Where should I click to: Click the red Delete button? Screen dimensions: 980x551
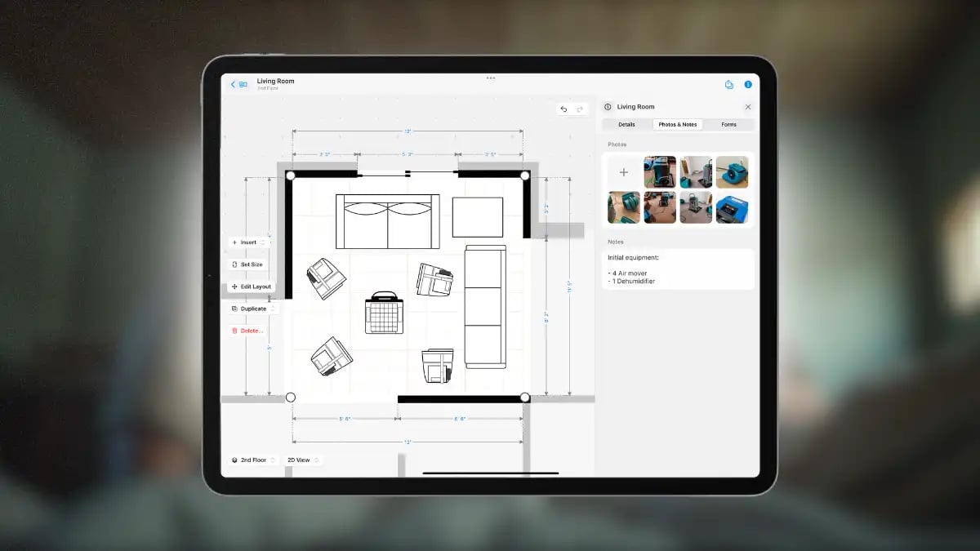click(x=247, y=331)
